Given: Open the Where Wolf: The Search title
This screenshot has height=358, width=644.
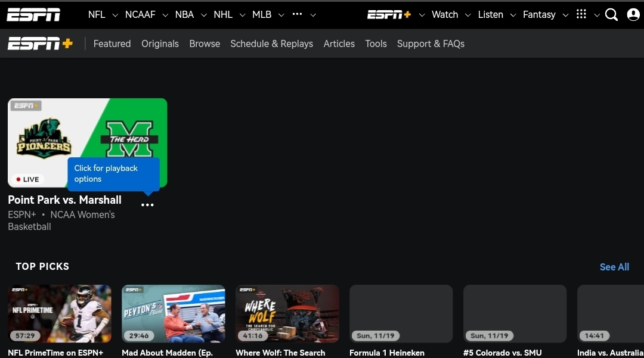Looking at the screenshot, I should click(x=280, y=353).
